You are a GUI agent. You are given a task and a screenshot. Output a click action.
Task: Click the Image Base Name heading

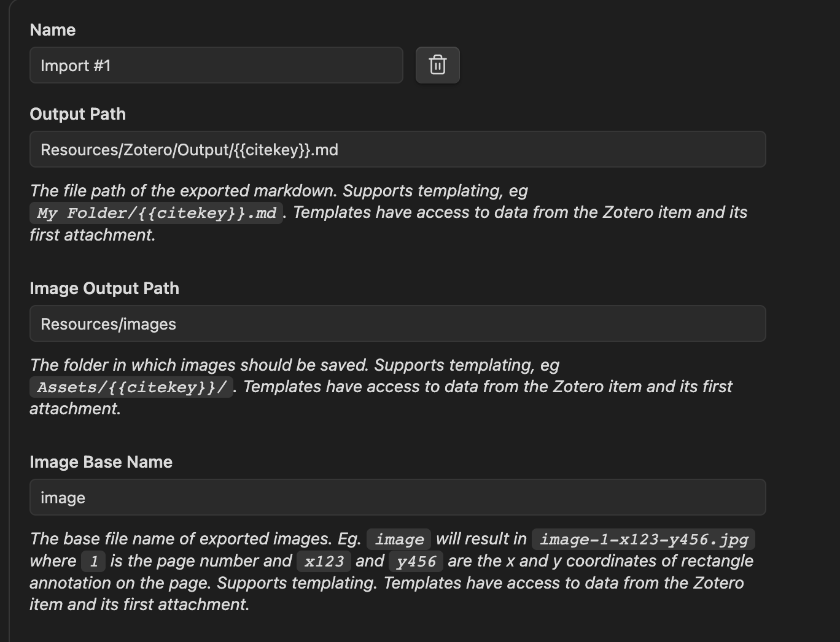(x=101, y=462)
